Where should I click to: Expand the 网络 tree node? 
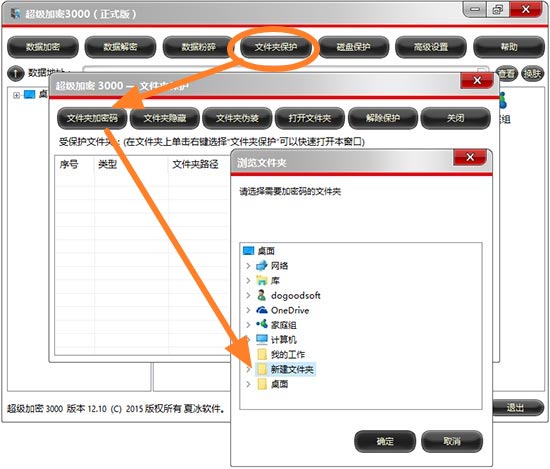pyautogui.click(x=248, y=266)
